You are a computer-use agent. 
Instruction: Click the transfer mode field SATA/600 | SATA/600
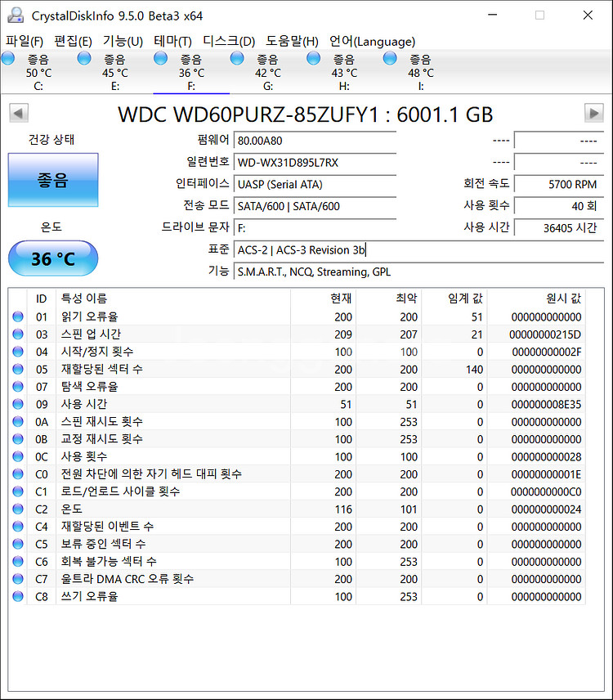(315, 206)
